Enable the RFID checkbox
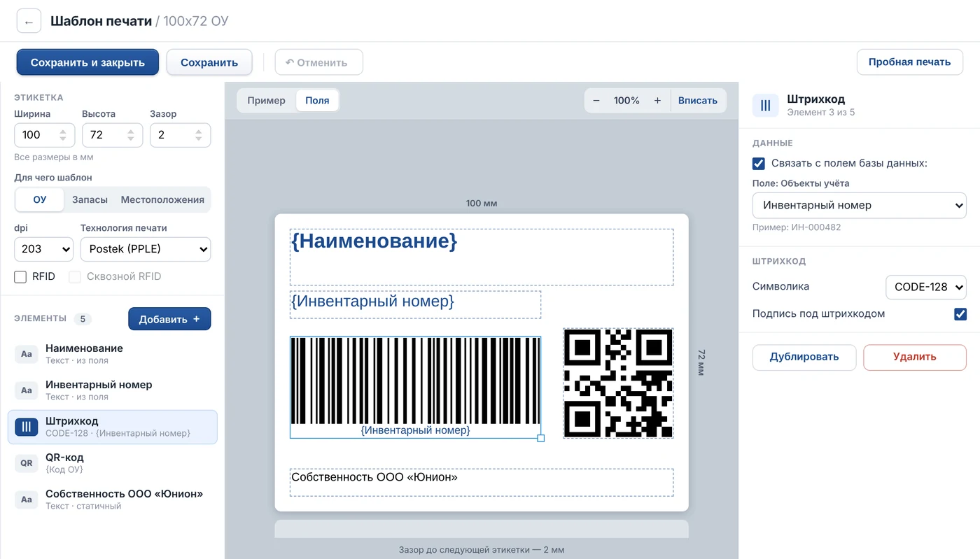The height and width of the screenshot is (559, 980). click(x=20, y=277)
